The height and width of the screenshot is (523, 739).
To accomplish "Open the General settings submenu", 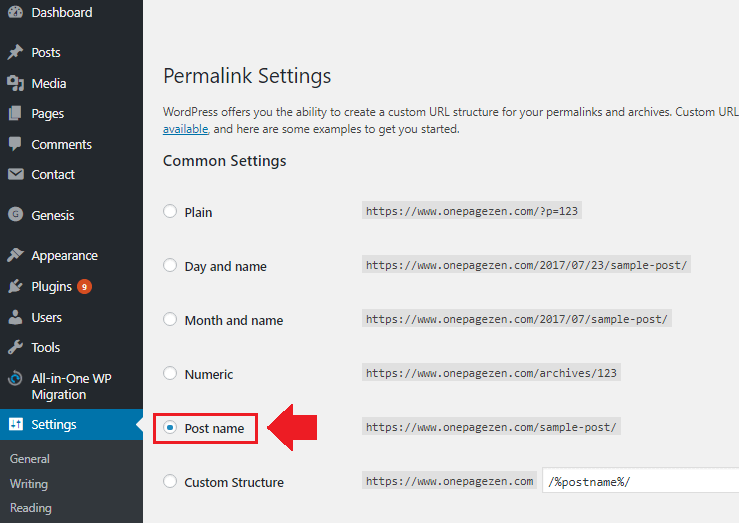I will (x=29, y=458).
